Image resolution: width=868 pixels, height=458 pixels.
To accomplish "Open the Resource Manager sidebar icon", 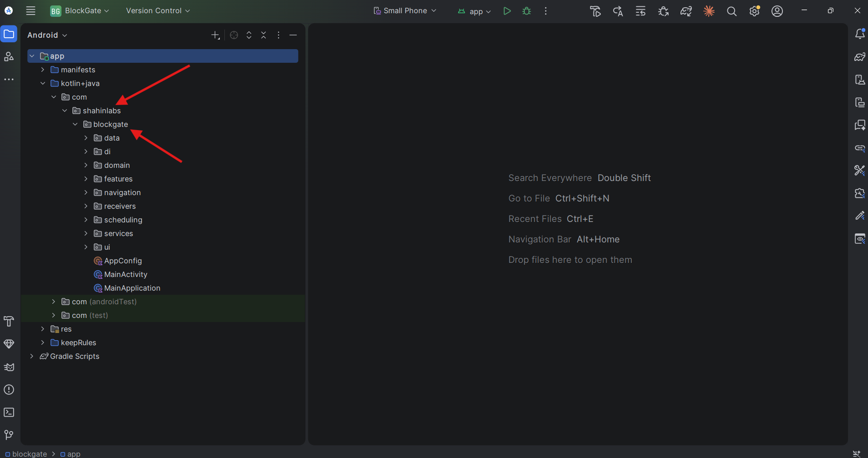I will coord(9,57).
